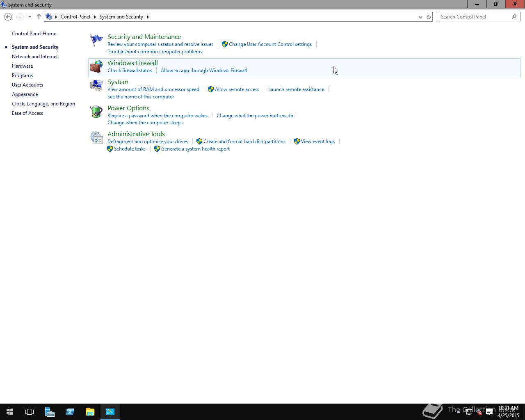The height and width of the screenshot is (420, 525).
Task: Click the Administrative Tools gear icon
Action: (x=96, y=137)
